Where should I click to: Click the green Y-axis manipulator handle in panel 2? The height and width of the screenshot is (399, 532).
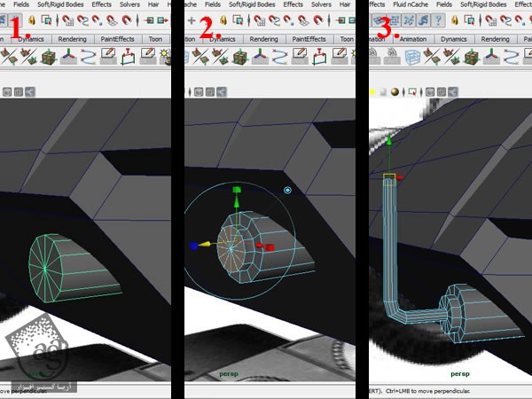point(236,191)
